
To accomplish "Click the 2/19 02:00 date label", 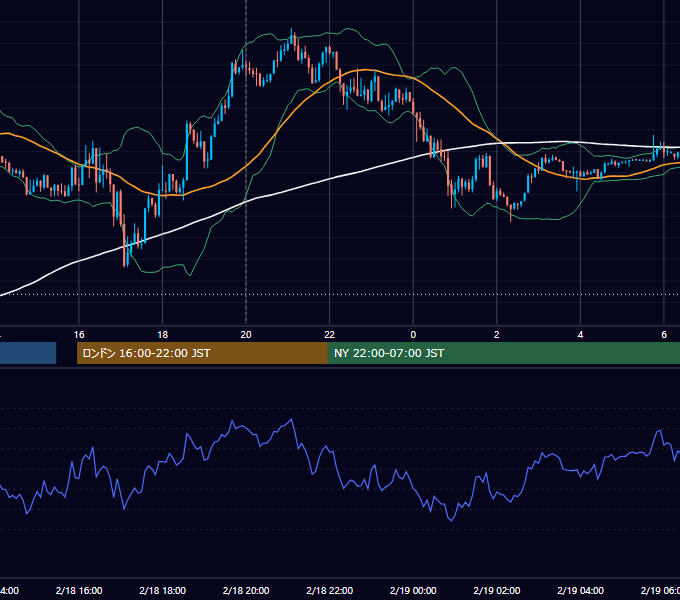I will pyautogui.click(x=497, y=590).
